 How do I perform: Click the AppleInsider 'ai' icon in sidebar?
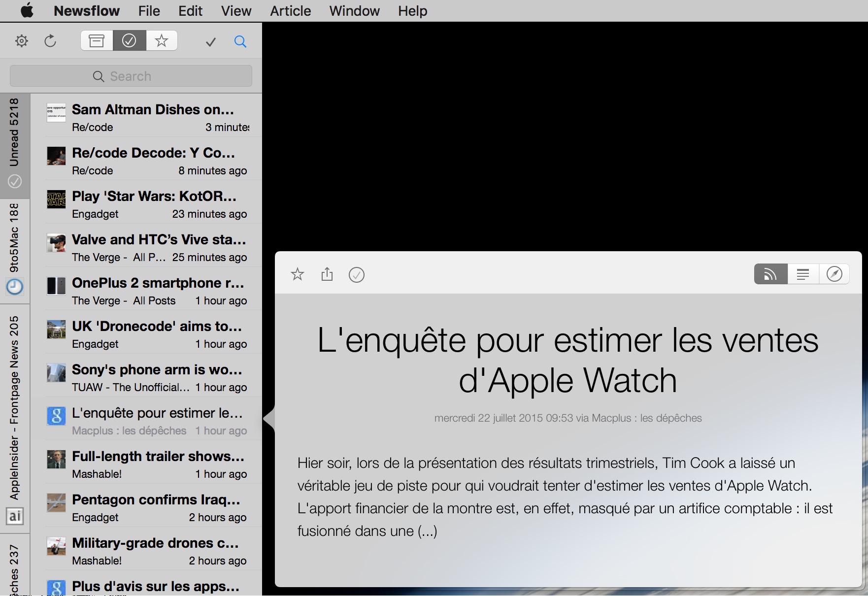15,516
